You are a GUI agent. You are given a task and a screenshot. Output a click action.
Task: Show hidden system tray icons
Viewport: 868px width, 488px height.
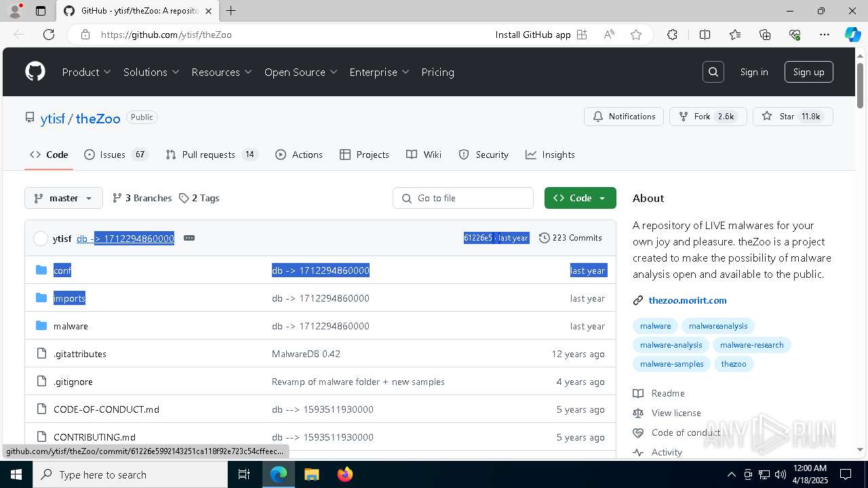(731, 474)
